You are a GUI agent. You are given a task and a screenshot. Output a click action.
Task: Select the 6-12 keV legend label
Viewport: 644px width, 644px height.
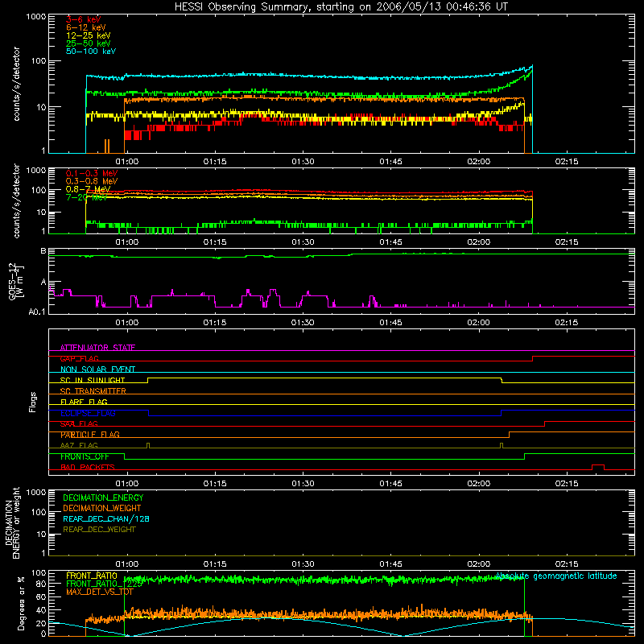click(x=86, y=27)
